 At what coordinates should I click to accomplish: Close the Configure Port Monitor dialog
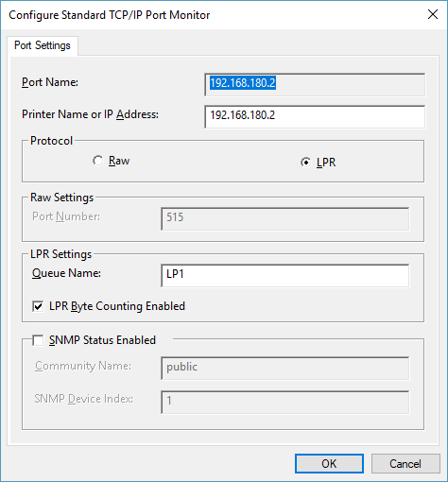pos(433,14)
